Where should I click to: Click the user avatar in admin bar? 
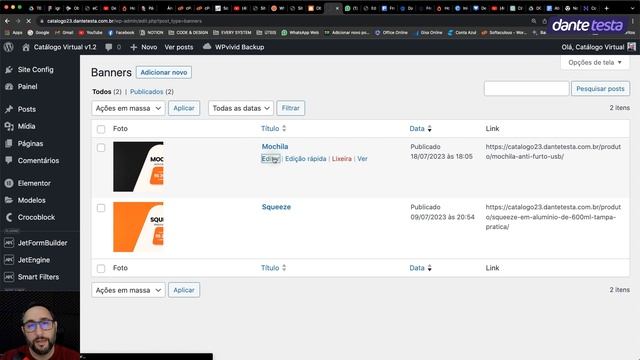pos(631,47)
